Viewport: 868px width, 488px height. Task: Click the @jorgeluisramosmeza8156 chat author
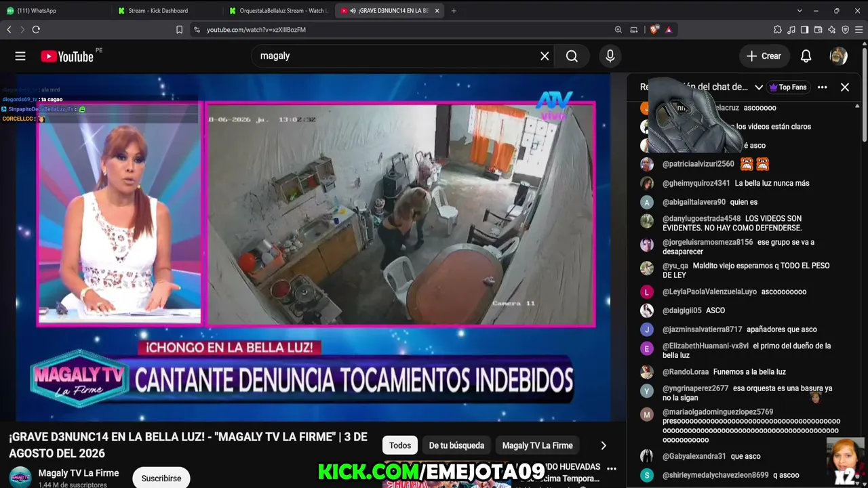708,242
